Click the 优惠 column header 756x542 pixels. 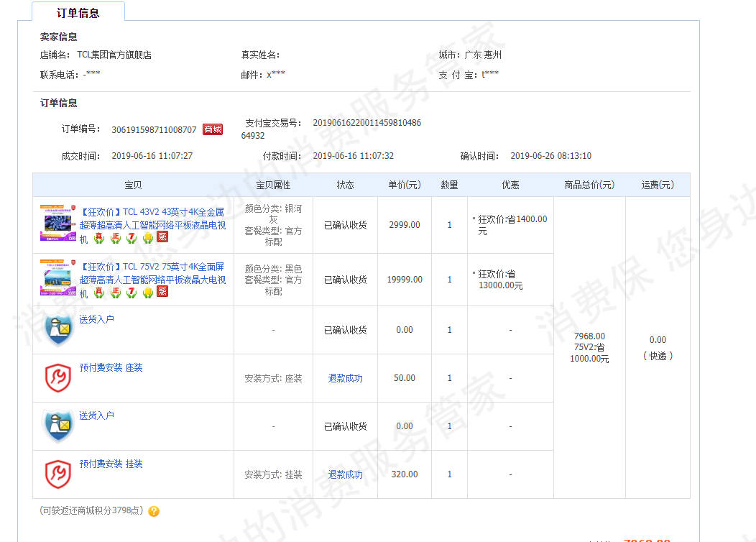tap(511, 185)
